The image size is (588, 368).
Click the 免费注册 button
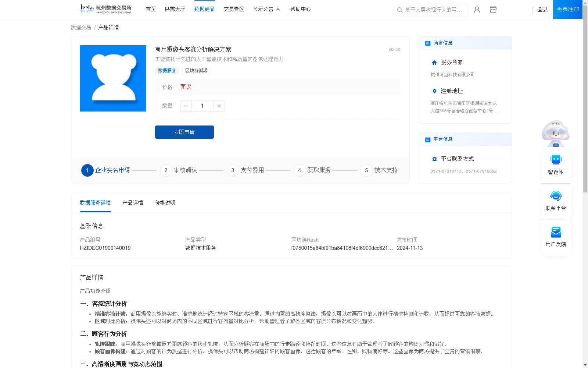tap(568, 10)
